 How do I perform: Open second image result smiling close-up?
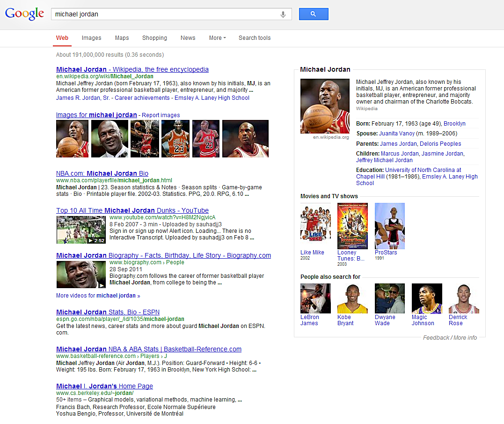tap(110, 139)
